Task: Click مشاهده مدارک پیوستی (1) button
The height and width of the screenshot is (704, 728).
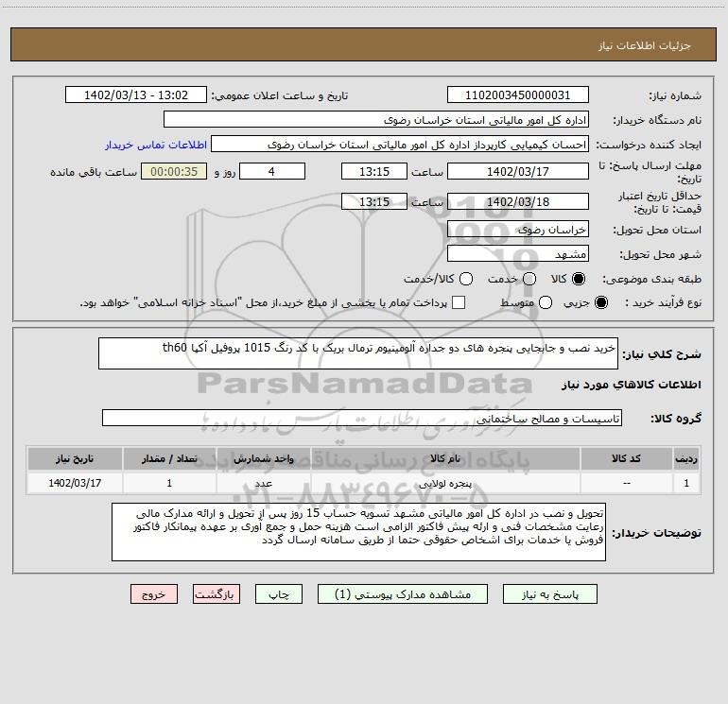Action: click(403, 594)
